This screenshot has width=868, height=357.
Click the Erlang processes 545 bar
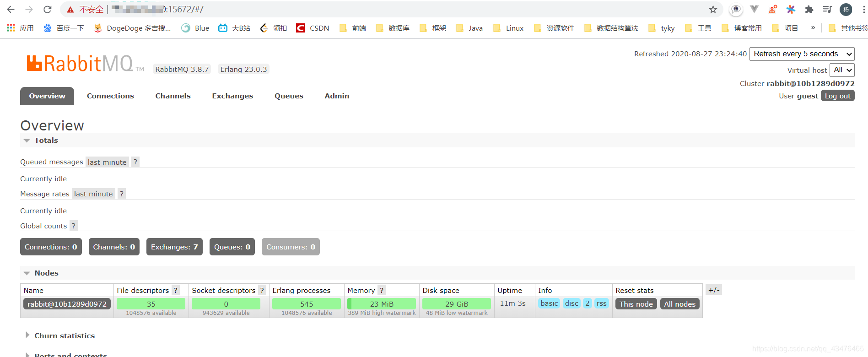[x=307, y=304]
